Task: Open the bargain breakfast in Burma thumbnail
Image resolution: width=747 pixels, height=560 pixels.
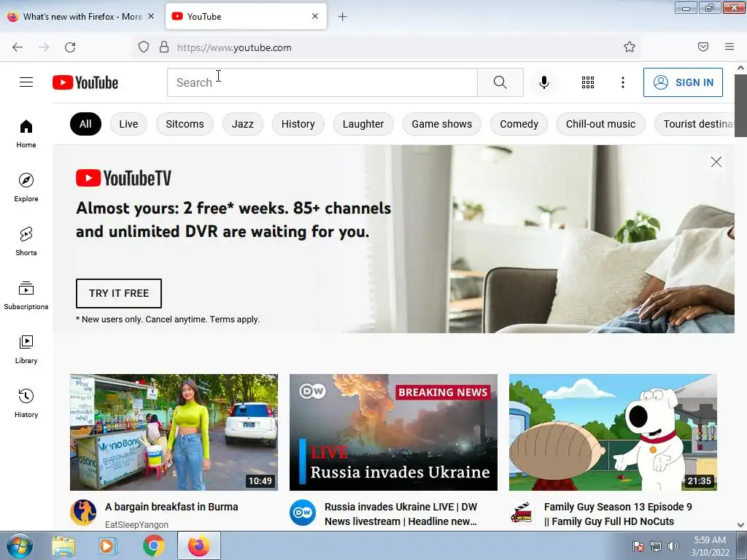Action: click(x=174, y=432)
